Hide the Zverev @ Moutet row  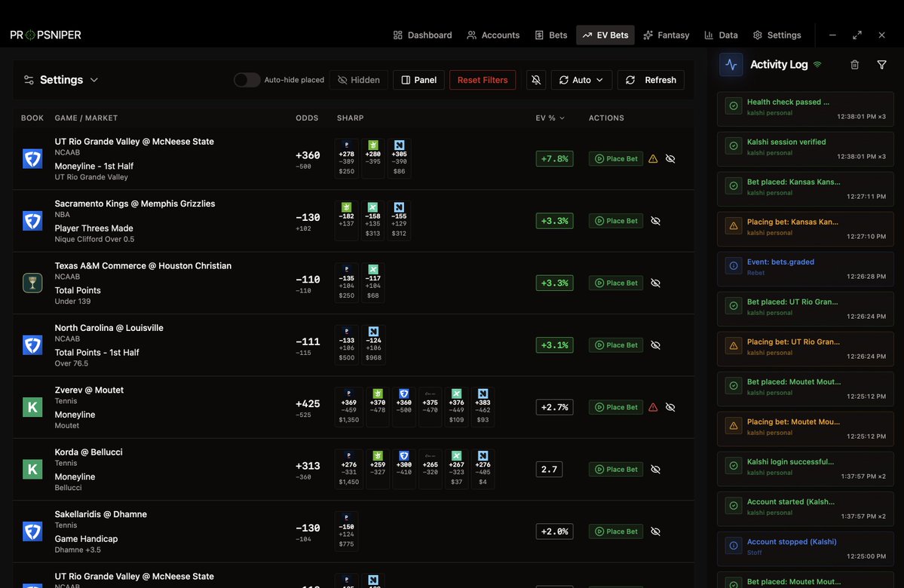pyautogui.click(x=670, y=408)
